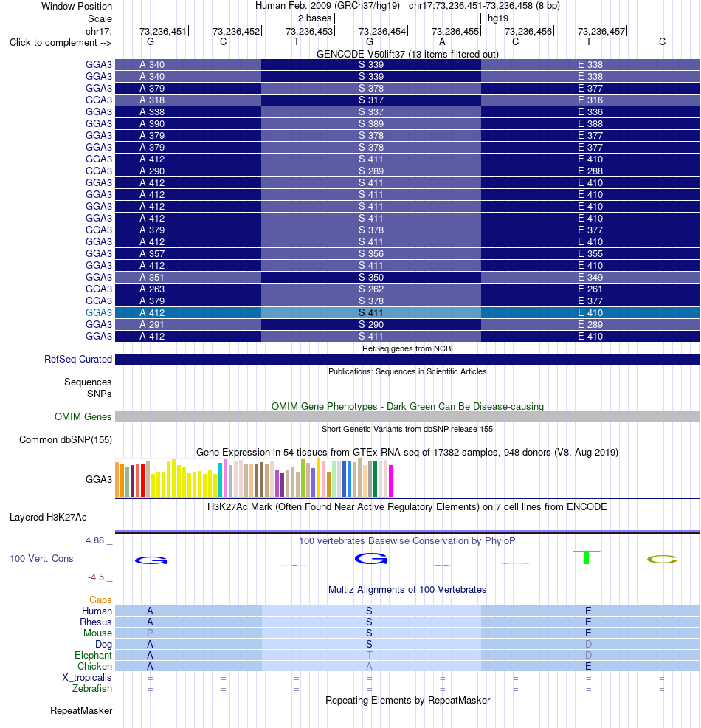Select the Rhesus alignment row label
The image size is (701, 728).
pos(96,622)
